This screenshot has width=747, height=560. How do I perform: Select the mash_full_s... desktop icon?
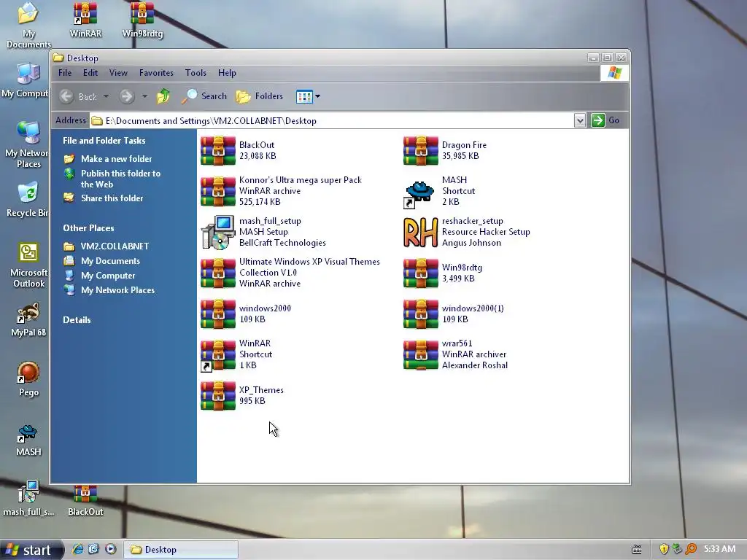[28, 499]
